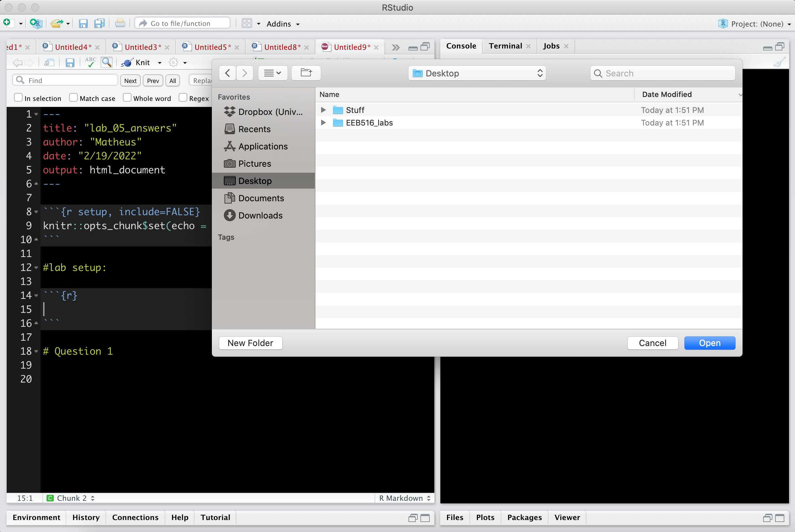Viewport: 795px width, 532px height.
Task: Switch to the Untitled8 editor tab
Action: [282, 47]
